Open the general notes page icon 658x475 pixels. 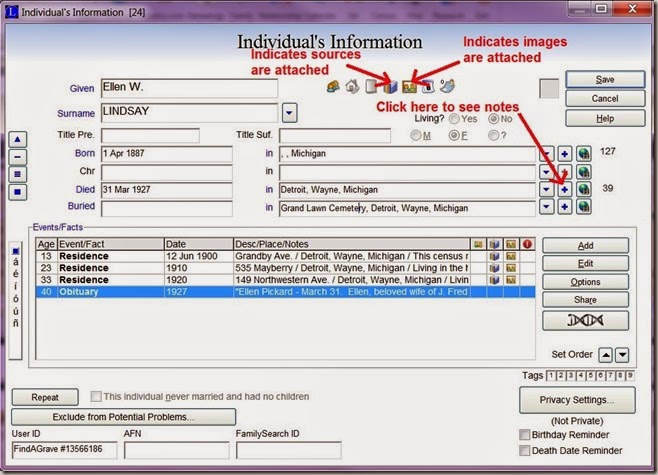coord(371,86)
